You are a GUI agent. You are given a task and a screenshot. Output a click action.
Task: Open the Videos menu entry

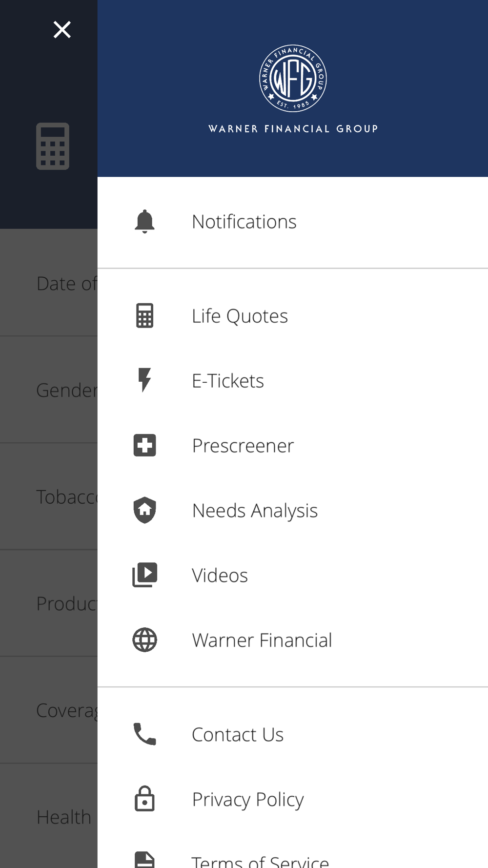(220, 576)
